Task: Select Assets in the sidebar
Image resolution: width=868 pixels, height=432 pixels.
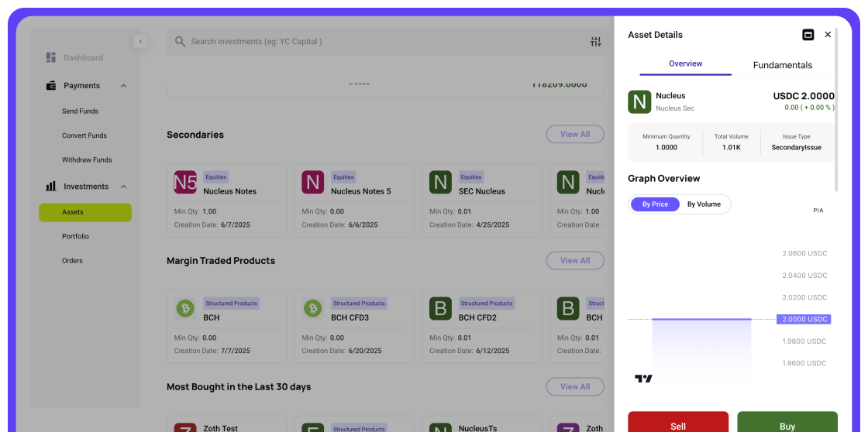Action: coord(85,212)
